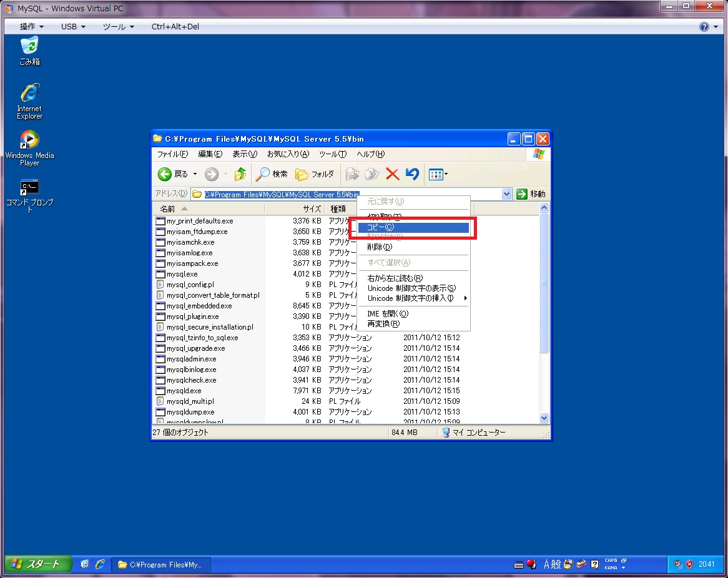Choose IME を開く(O) in context menu

413,314
